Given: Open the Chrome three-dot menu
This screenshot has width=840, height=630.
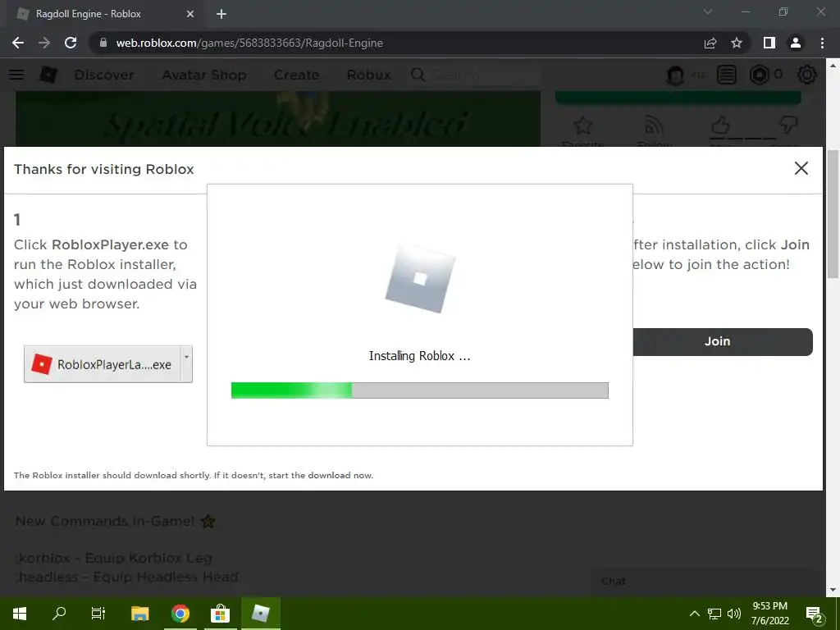Looking at the screenshot, I should pyautogui.click(x=822, y=43).
